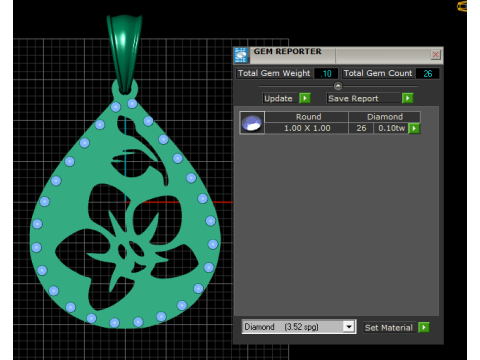Close the Gem Reporter panel

click(435, 55)
